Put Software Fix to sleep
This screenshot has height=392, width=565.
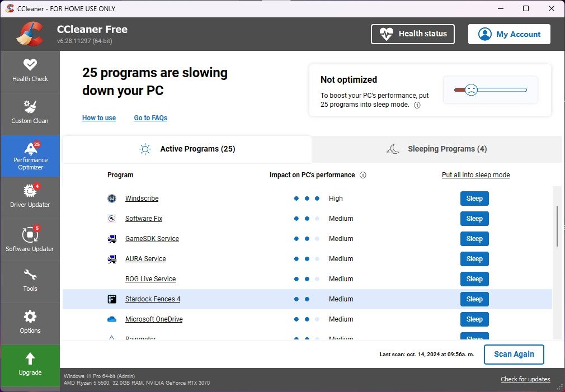[x=474, y=219]
